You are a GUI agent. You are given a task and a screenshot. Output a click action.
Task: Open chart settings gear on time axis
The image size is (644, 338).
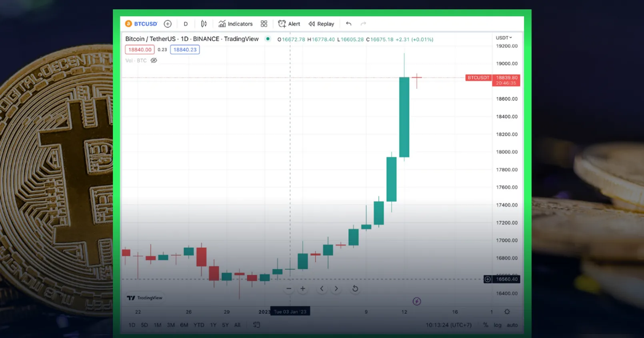click(x=507, y=312)
